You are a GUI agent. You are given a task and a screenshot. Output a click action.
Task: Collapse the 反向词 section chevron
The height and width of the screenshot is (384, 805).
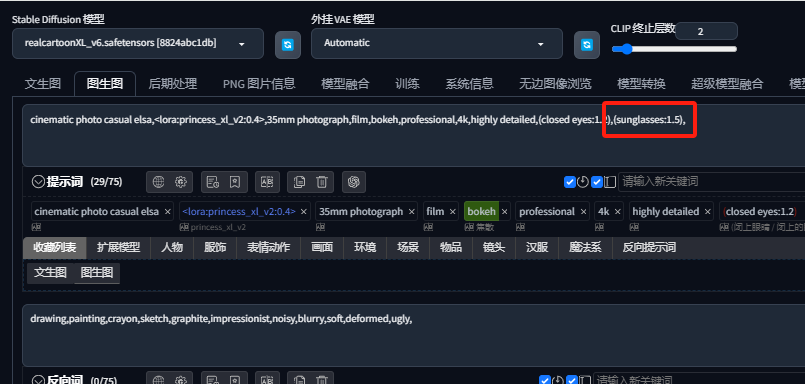tap(39, 380)
